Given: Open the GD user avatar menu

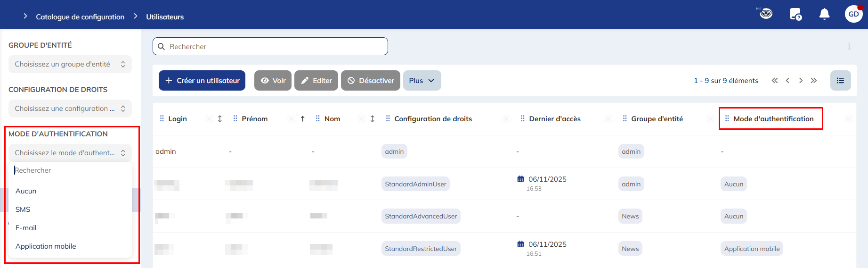Looking at the screenshot, I should click(853, 14).
